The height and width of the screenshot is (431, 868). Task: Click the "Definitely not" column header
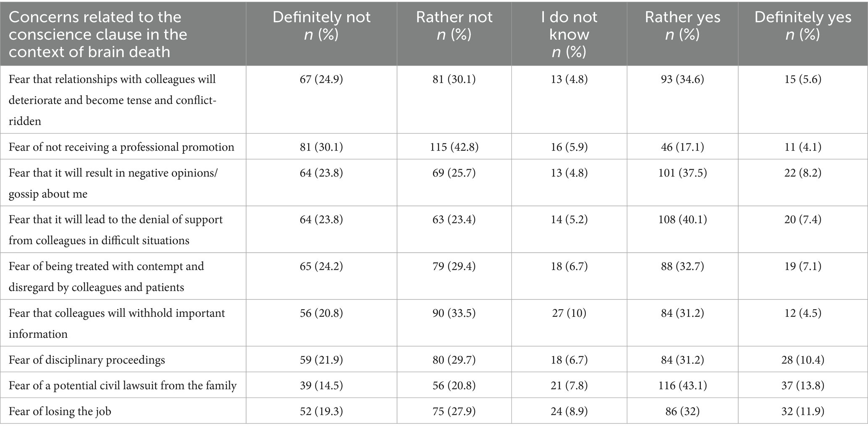point(321,26)
